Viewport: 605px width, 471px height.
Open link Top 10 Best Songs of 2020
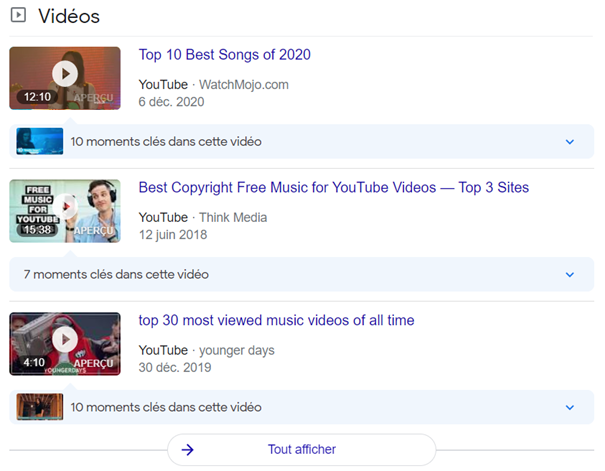click(225, 54)
